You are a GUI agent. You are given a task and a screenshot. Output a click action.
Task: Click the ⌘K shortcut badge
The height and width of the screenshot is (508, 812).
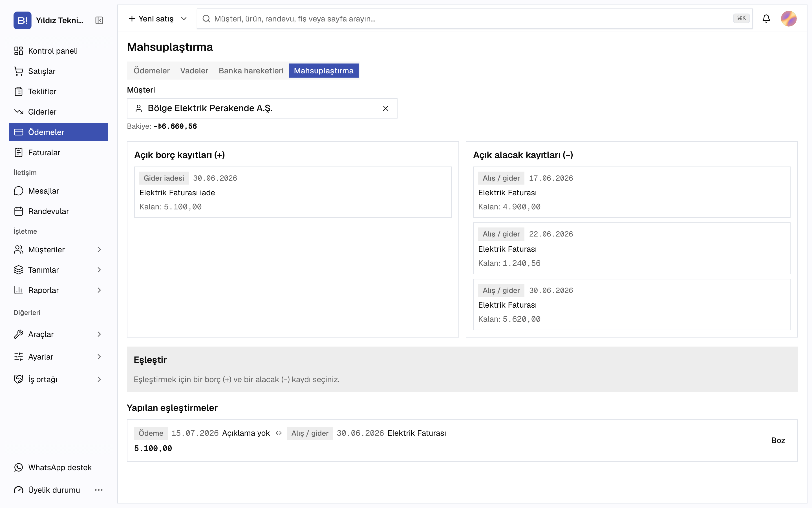[741, 18]
